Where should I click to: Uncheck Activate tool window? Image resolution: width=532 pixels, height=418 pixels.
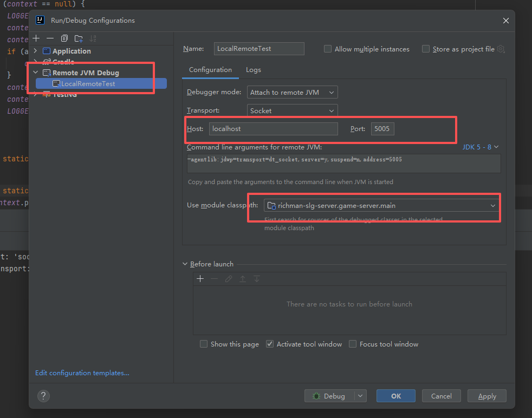click(x=270, y=344)
